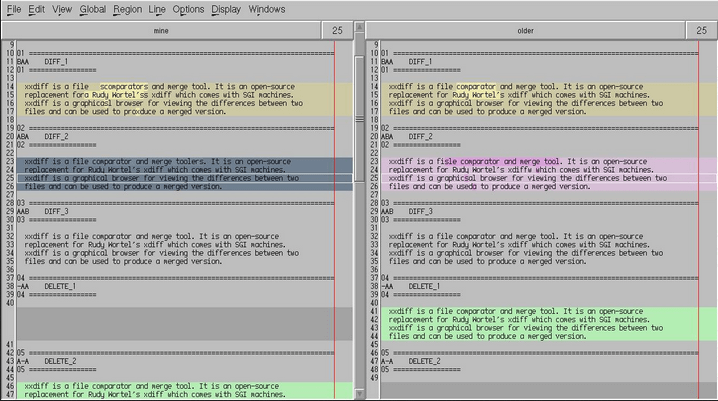Click the vertical scrollbar track between panes

(x=359, y=220)
